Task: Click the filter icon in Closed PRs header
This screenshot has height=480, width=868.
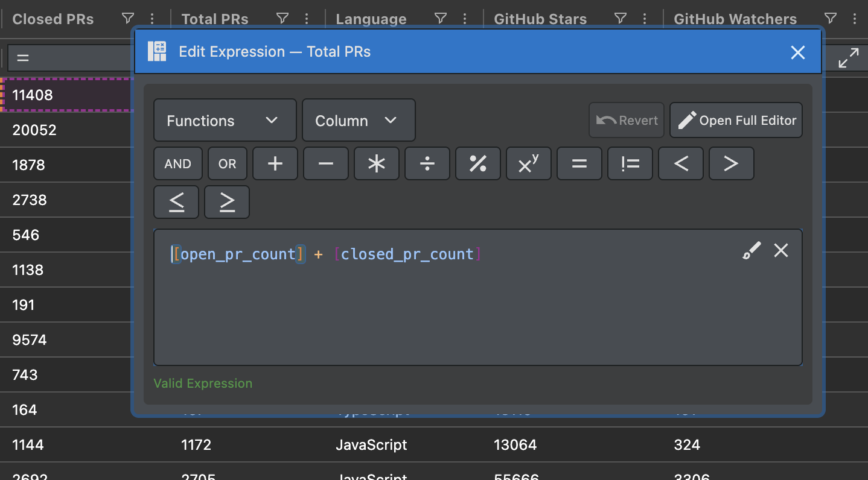Action: point(127,19)
